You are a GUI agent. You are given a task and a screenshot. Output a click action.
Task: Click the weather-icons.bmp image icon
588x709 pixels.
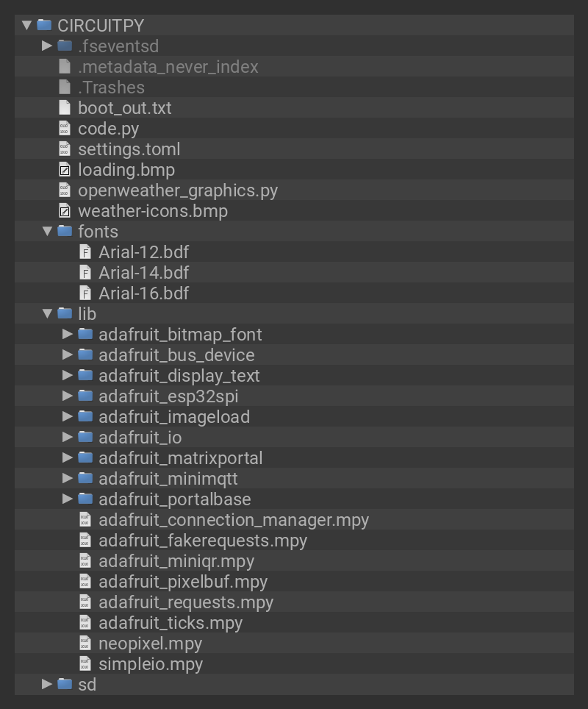click(65, 211)
